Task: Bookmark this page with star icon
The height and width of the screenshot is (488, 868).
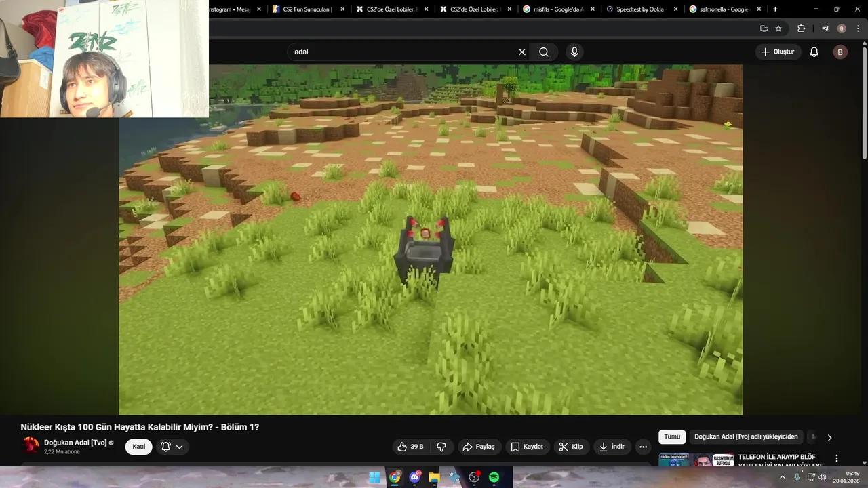Action: [x=778, y=28]
